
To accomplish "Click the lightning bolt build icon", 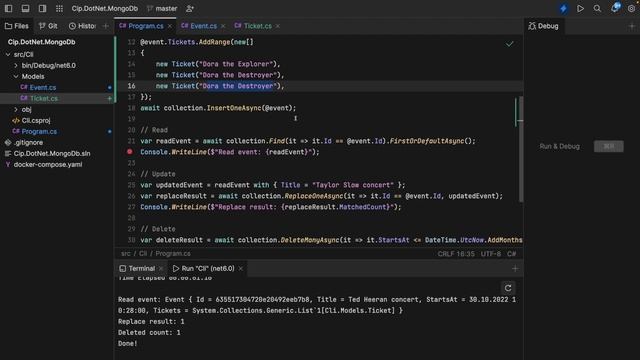I will (563, 8).
